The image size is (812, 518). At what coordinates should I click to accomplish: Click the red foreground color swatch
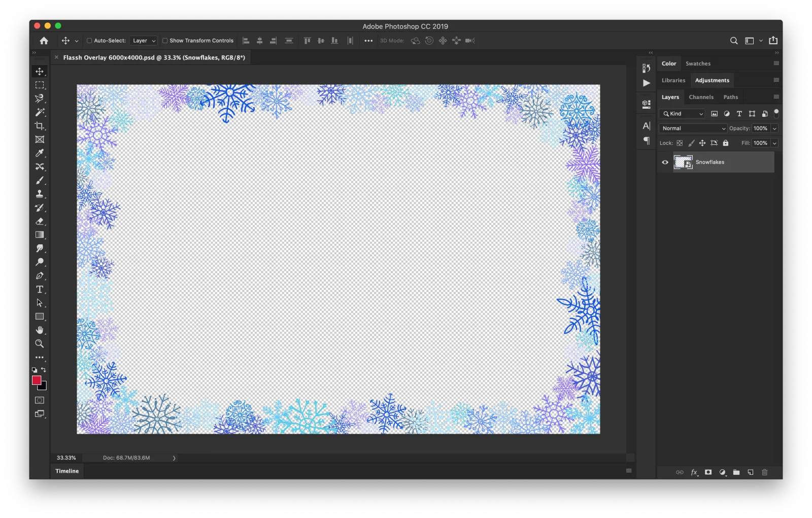[37, 380]
